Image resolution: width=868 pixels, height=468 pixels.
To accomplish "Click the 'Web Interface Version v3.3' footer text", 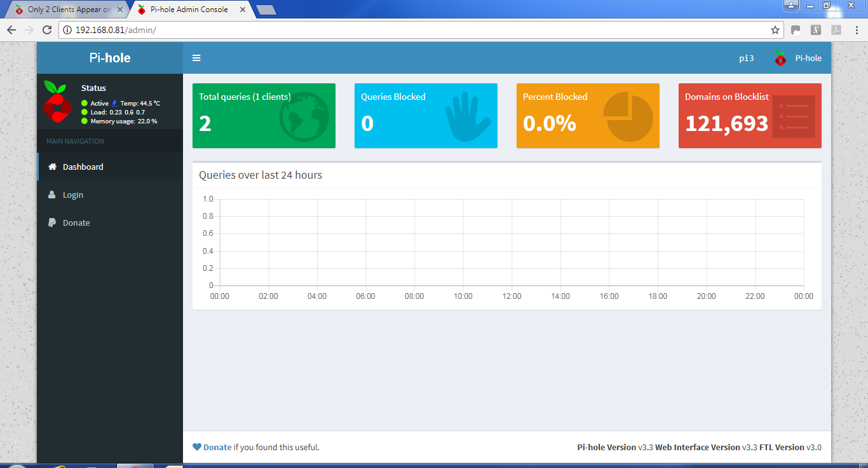I will point(706,447).
